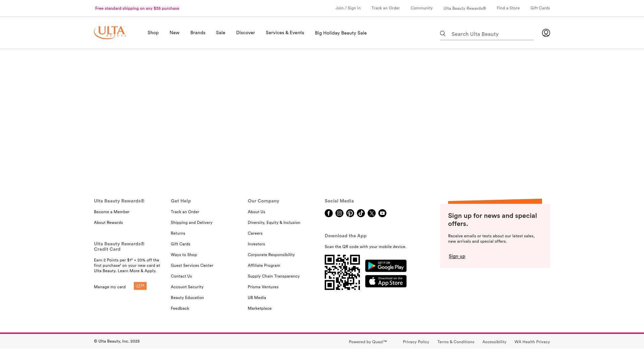Open the Careers link
The height and width of the screenshot is (362, 644).
tap(255, 233)
